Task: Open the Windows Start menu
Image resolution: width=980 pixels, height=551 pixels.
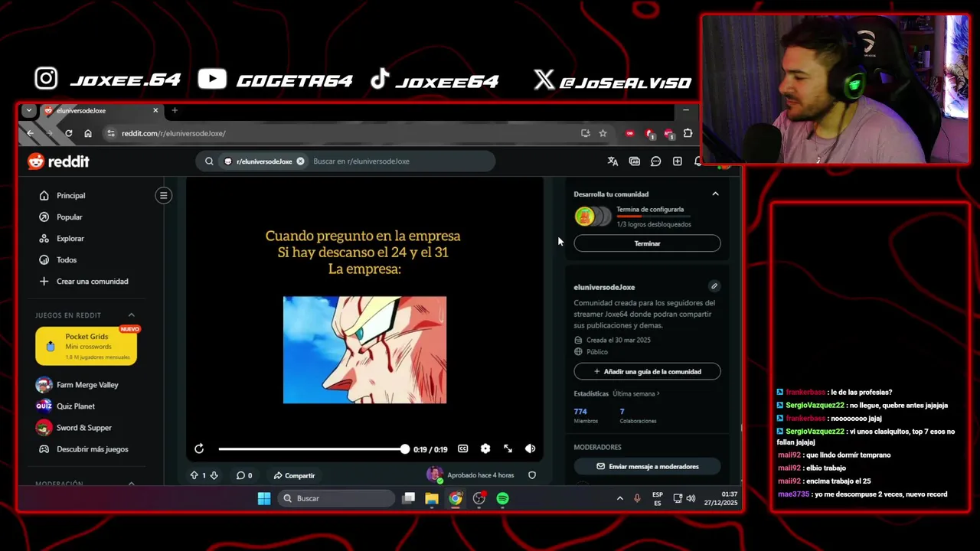Action: click(x=264, y=498)
